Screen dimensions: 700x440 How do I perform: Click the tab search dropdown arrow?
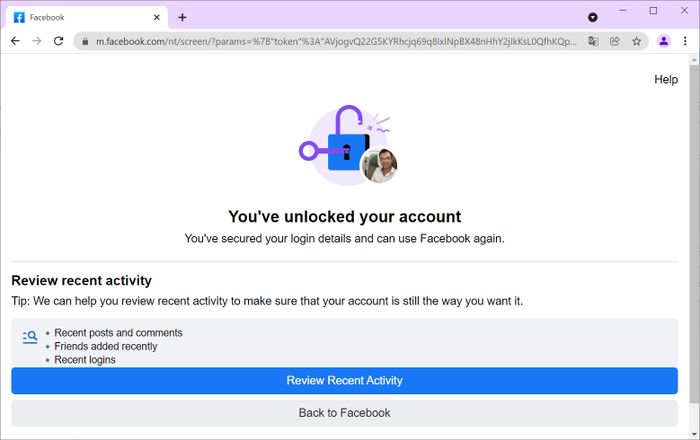[x=593, y=17]
